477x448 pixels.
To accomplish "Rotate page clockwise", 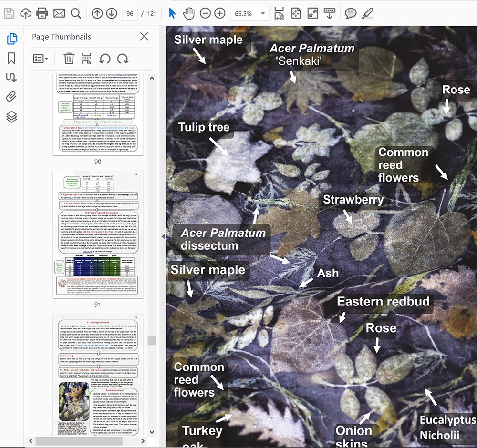I will (x=123, y=58).
